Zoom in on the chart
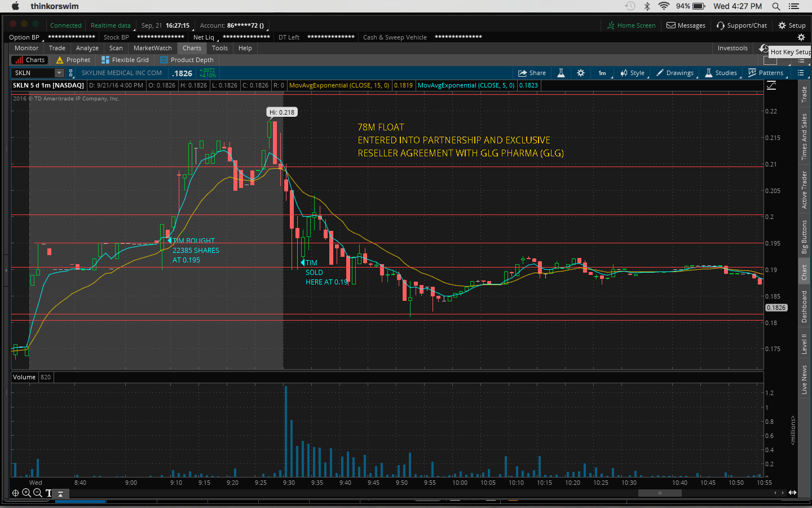The width and height of the screenshot is (812, 508). click(26, 493)
